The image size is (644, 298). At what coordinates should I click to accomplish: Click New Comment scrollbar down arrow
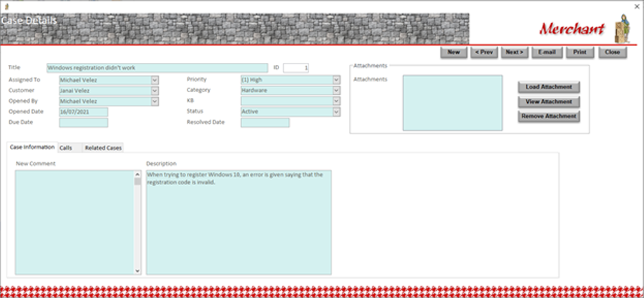pos(137,271)
